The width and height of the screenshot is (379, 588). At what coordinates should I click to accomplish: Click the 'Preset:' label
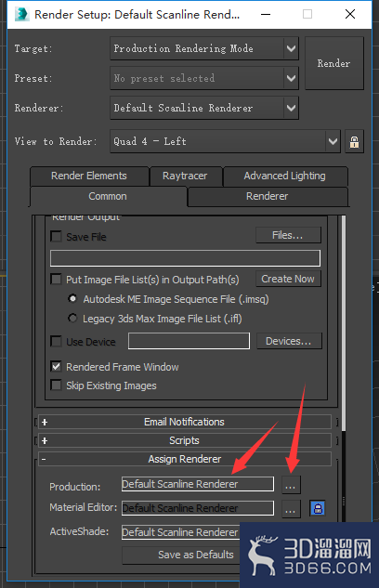[33, 78]
